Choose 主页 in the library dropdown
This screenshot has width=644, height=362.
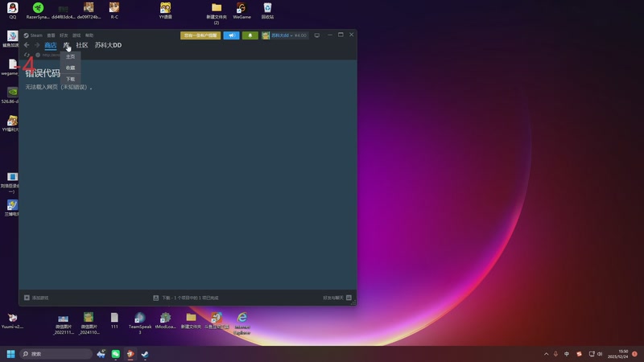[70, 56]
